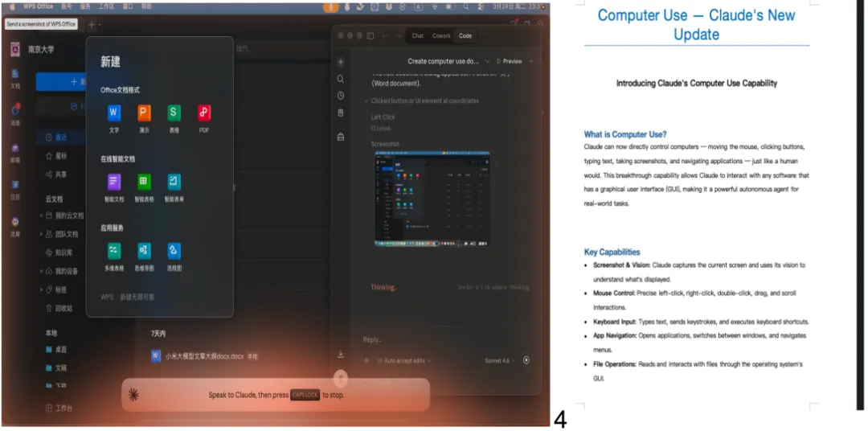Click orange microphone icon in menu bar
This screenshot has width=868, height=431.
(x=330, y=6)
